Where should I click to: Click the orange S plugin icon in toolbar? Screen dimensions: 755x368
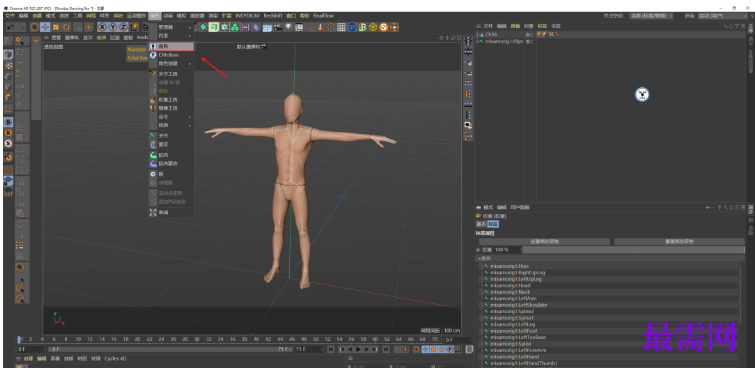pyautogui.click(x=384, y=27)
